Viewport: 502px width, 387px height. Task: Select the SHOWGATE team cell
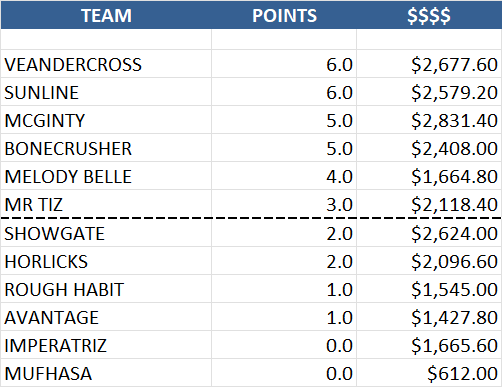(x=106, y=233)
